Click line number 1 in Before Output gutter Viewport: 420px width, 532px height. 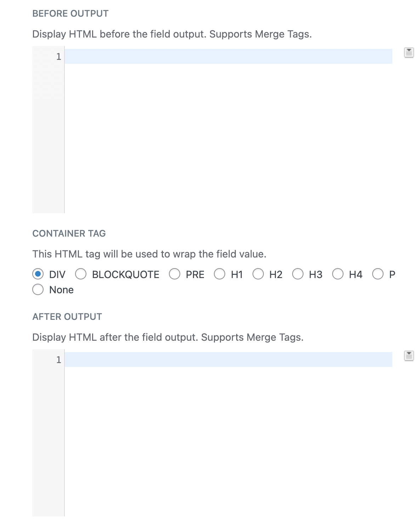(x=59, y=57)
